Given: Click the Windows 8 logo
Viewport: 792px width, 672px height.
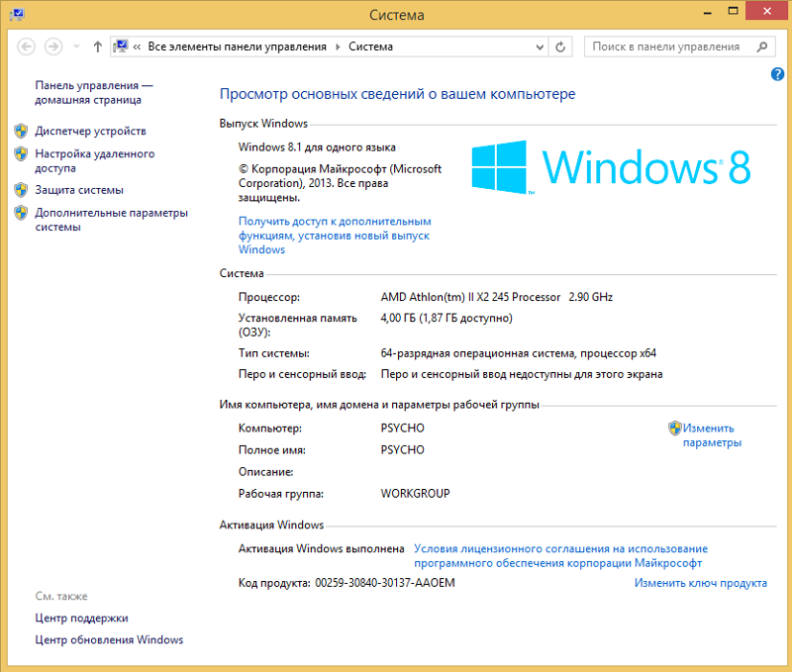Looking at the screenshot, I should (611, 167).
